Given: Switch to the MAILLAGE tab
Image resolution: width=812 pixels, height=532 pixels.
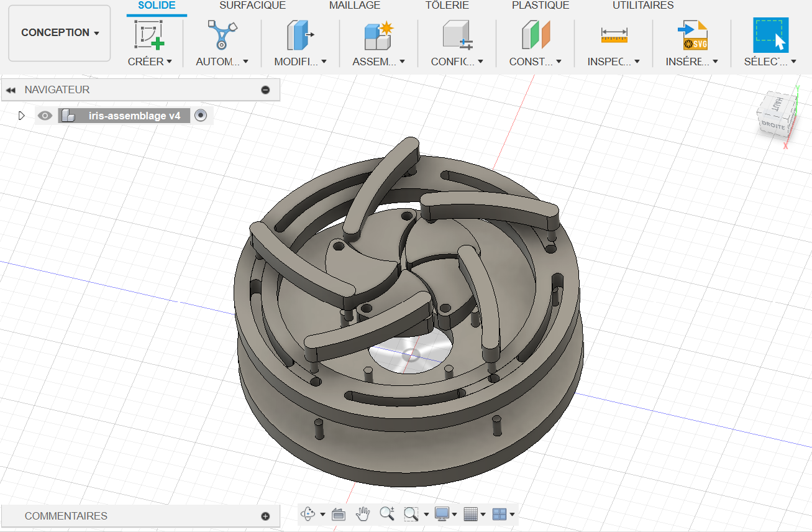Looking at the screenshot, I should pyautogui.click(x=355, y=6).
